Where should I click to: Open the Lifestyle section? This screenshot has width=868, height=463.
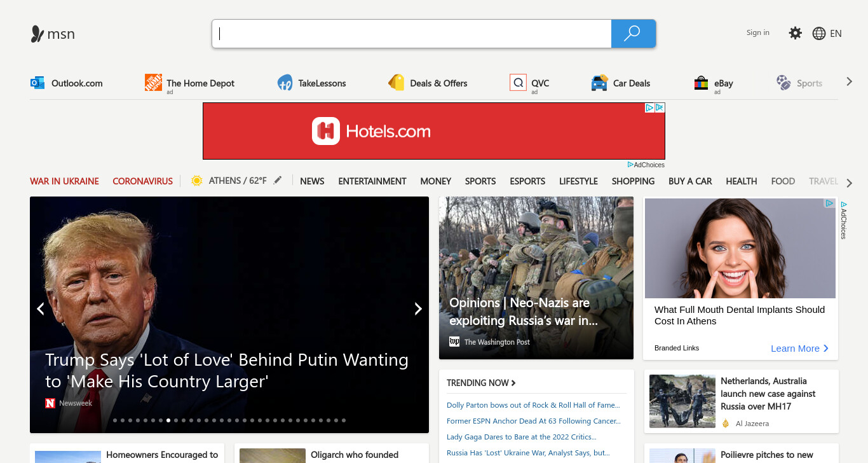tap(578, 181)
